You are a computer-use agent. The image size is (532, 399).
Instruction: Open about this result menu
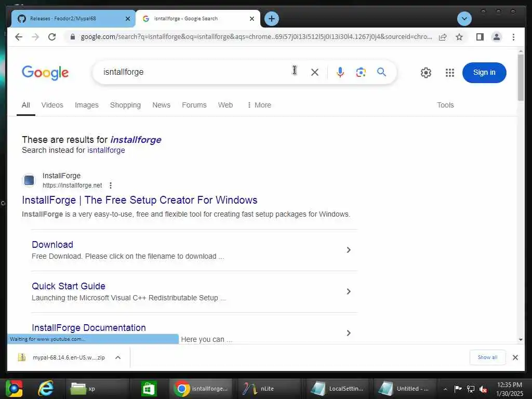pyautogui.click(x=111, y=185)
